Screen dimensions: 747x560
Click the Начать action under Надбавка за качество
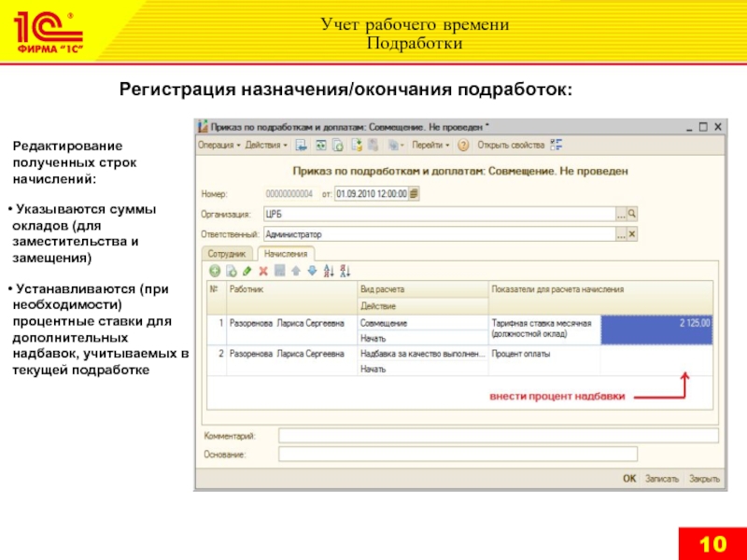tap(423, 369)
